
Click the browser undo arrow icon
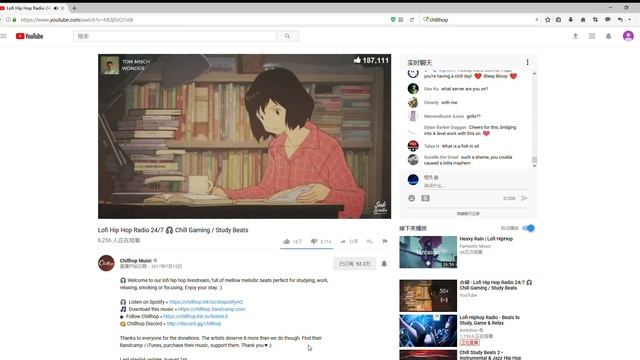(x=620, y=20)
